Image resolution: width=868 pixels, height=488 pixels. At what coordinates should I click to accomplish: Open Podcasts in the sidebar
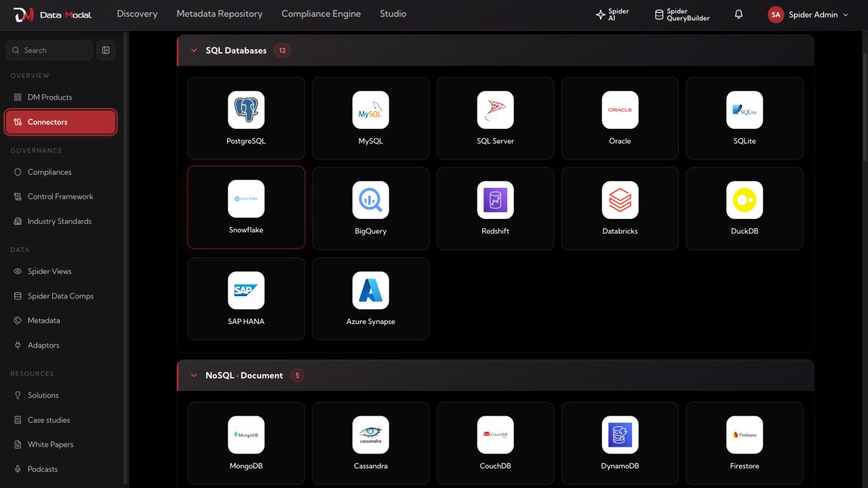(x=61, y=469)
